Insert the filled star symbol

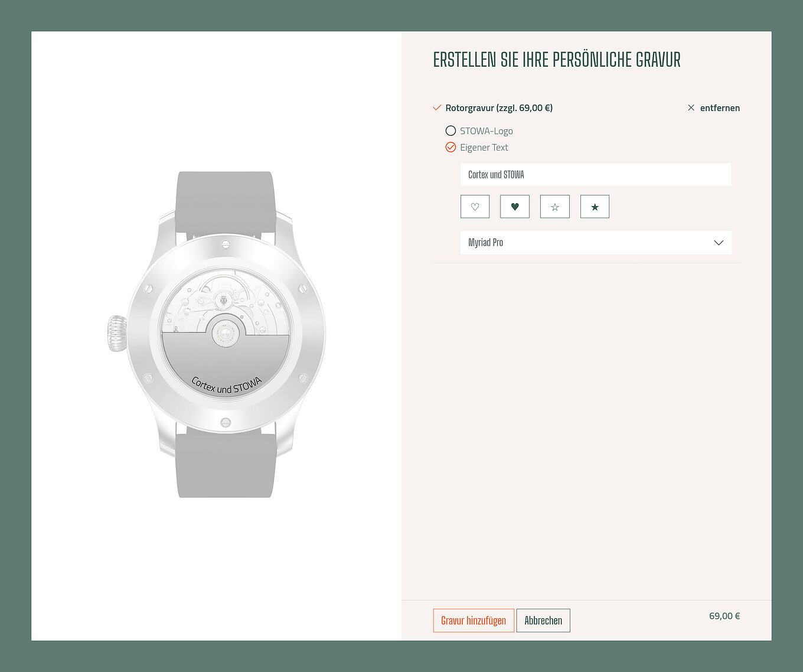tap(595, 207)
